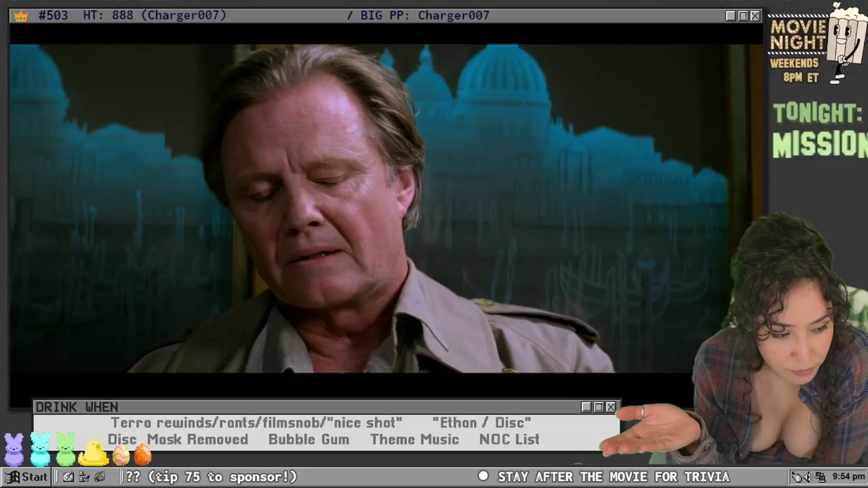868x488 pixels.
Task: Click the STAY AFTER THE MOVIE FOR TRIVIA text
Action: tap(613, 477)
